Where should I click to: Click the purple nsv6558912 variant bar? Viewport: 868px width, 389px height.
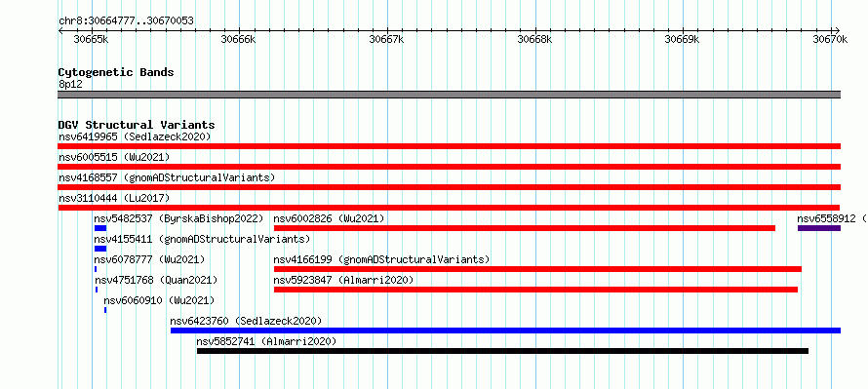click(819, 228)
